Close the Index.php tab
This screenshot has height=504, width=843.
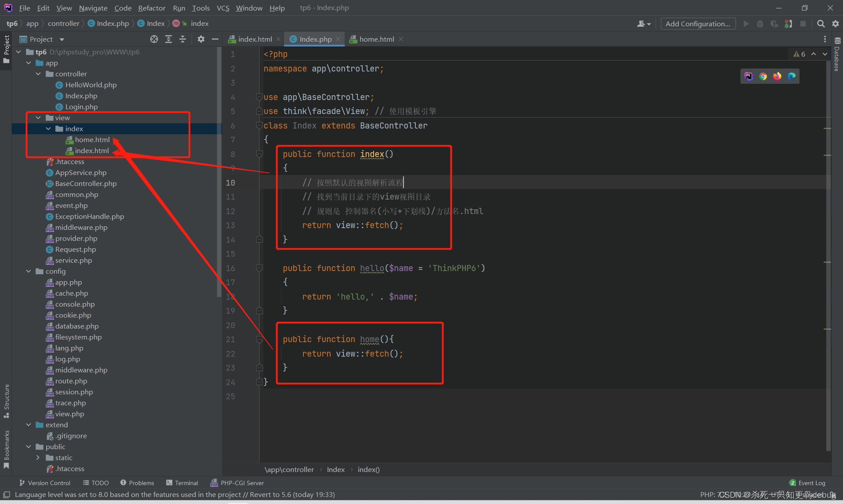coord(338,39)
